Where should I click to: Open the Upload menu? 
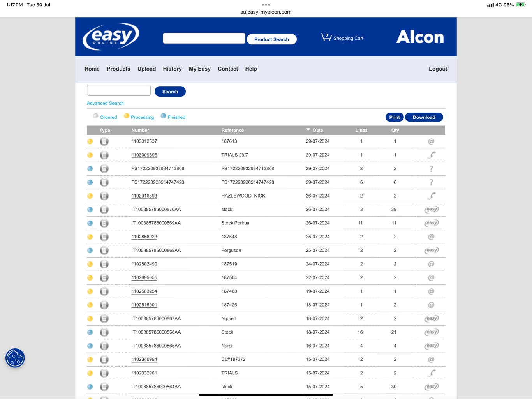(x=146, y=69)
